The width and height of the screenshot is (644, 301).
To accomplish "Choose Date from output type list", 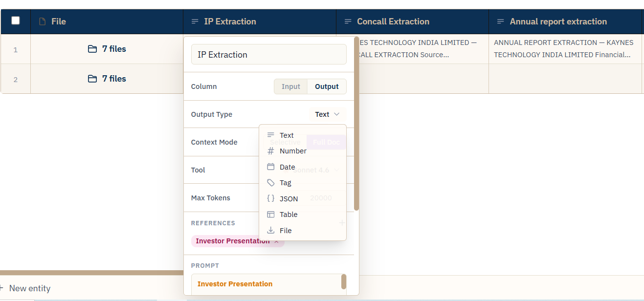I will pyautogui.click(x=303, y=167).
